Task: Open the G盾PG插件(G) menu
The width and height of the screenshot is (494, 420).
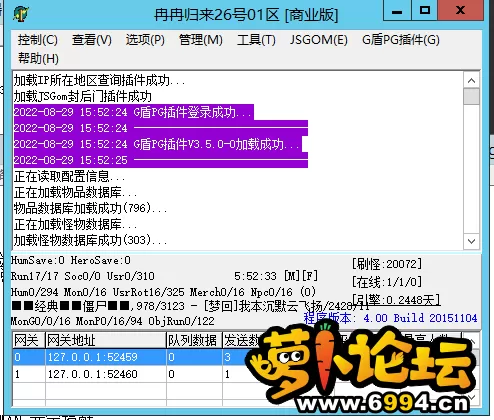Action: click(401, 40)
